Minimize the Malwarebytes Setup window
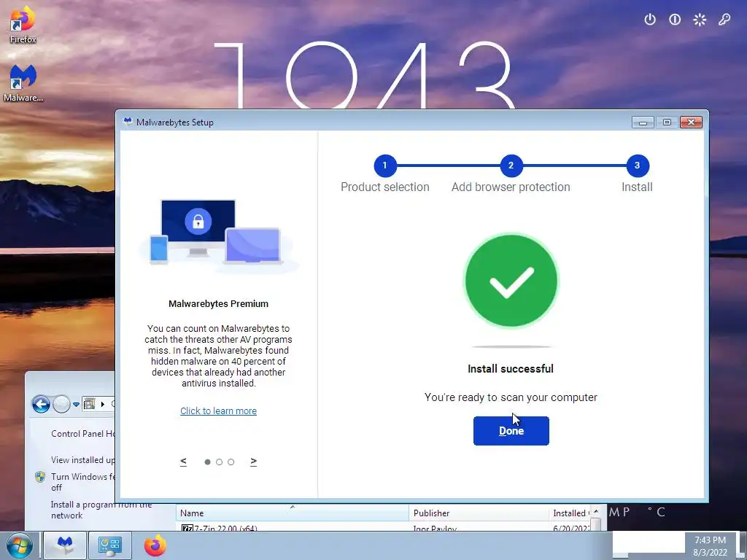Viewport: 747px width, 560px height. (643, 122)
